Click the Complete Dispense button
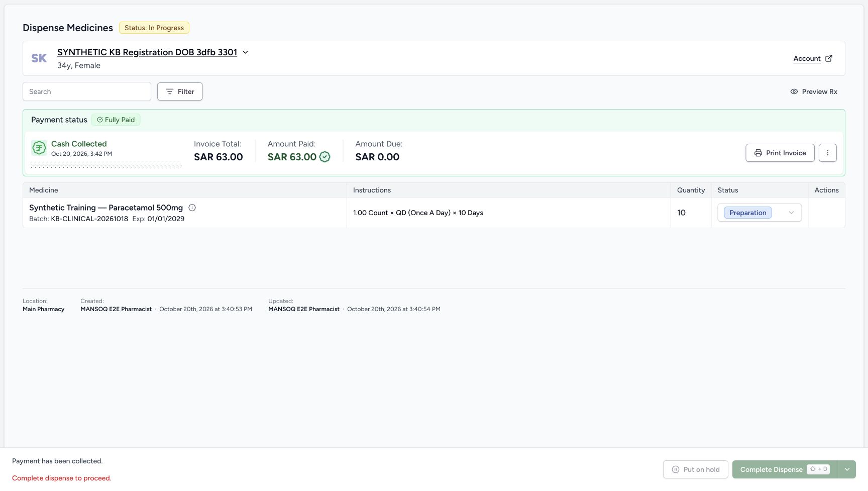This screenshot has height=491, width=868. click(x=785, y=469)
